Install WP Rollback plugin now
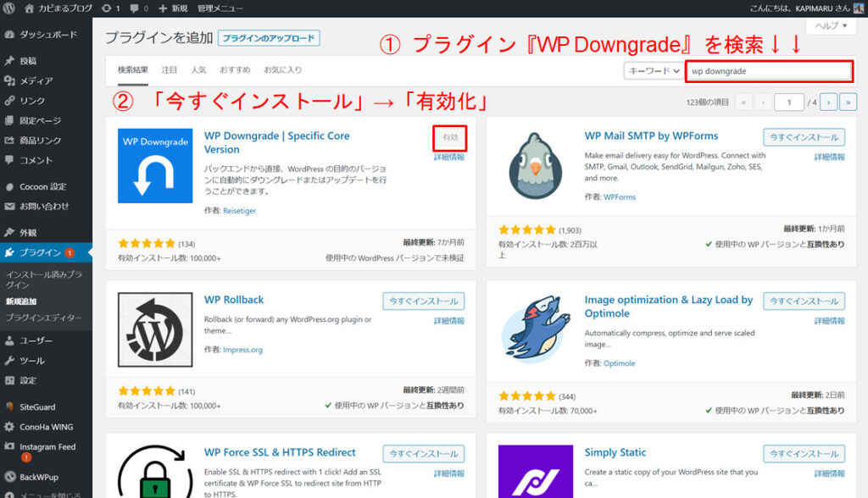The height and width of the screenshot is (498, 868). (x=424, y=301)
